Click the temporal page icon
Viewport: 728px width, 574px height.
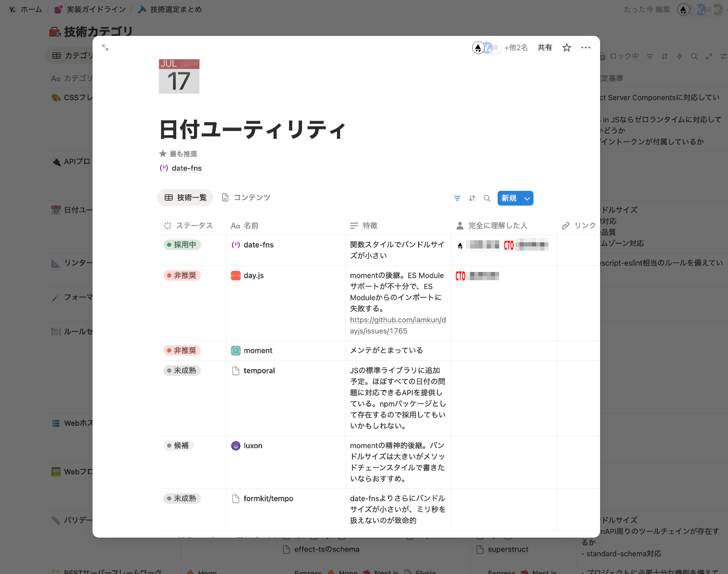coord(236,371)
